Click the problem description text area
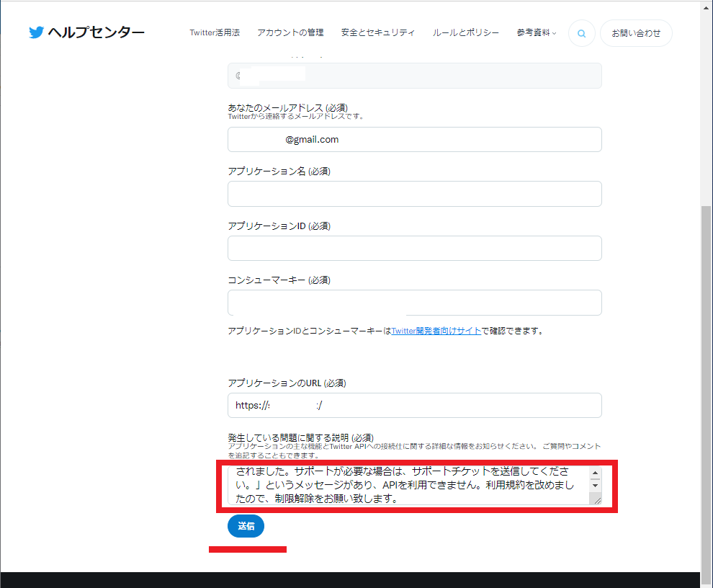Viewport: 713px width, 588px height. [407, 485]
